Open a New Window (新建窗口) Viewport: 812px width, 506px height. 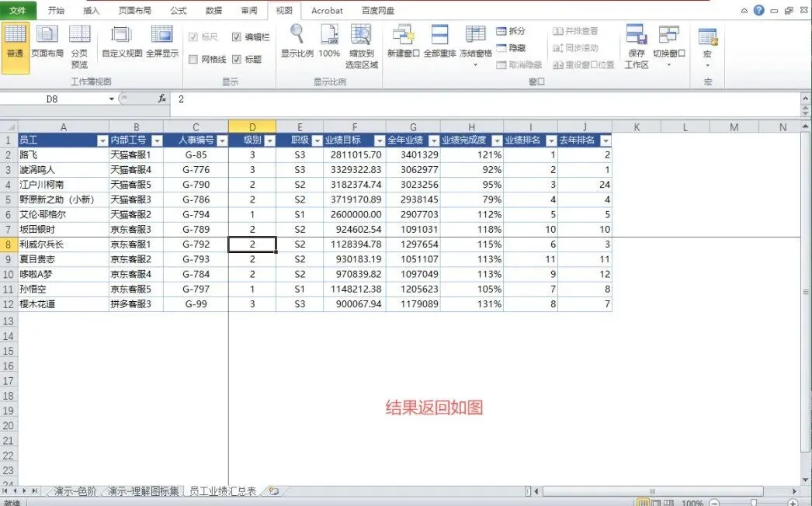point(403,41)
